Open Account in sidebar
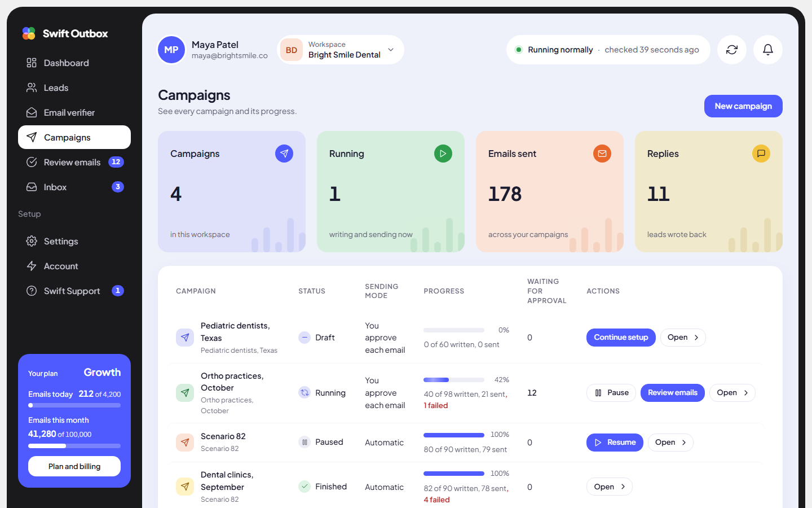This screenshot has width=812, height=508. 74,266
